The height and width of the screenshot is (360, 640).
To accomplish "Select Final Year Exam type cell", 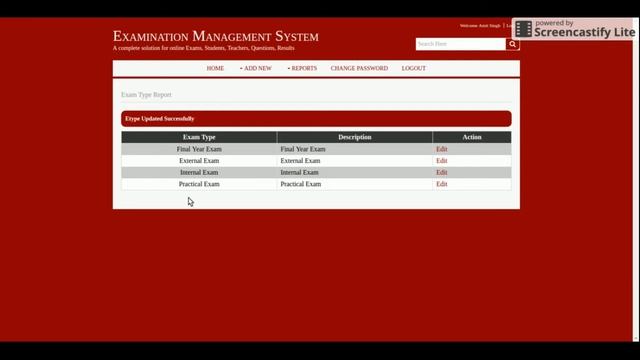I will click(199, 149).
